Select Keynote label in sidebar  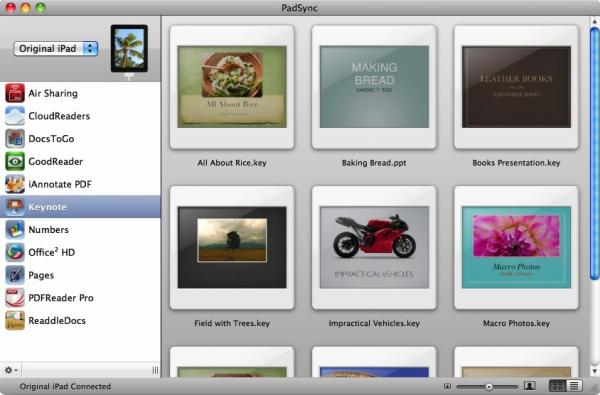pyautogui.click(x=47, y=207)
